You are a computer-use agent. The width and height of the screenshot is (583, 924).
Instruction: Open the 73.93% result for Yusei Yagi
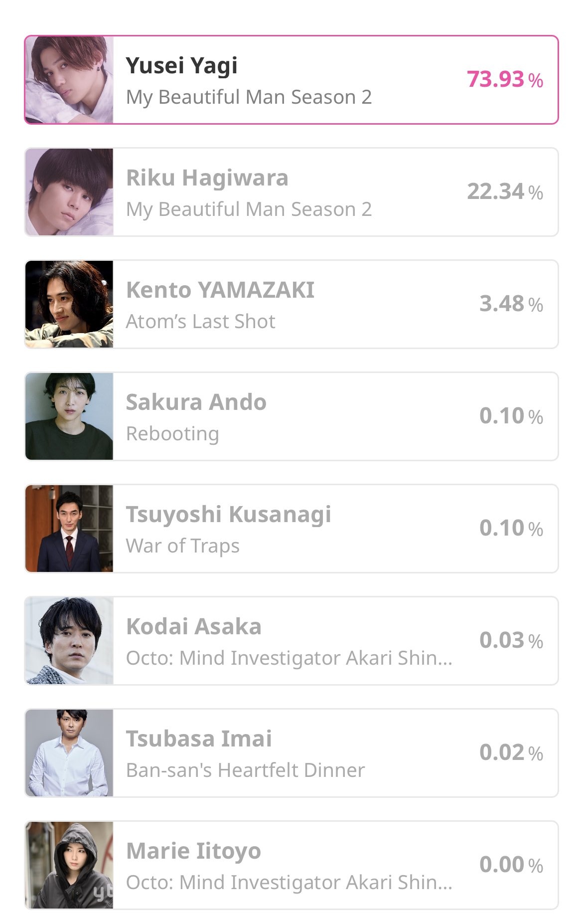click(505, 80)
